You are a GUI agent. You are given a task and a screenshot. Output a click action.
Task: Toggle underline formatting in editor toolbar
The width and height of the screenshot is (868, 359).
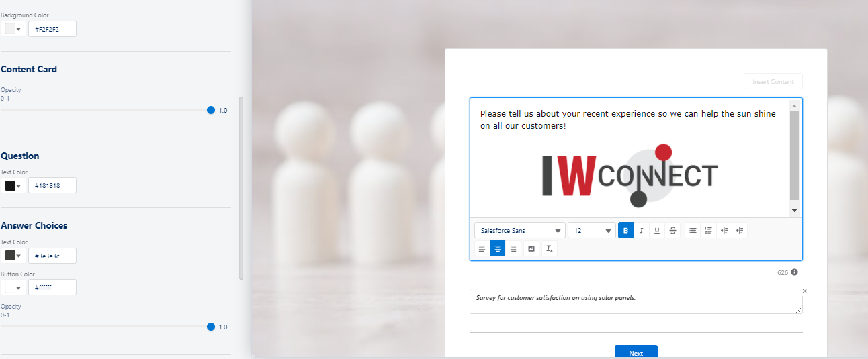coord(657,230)
